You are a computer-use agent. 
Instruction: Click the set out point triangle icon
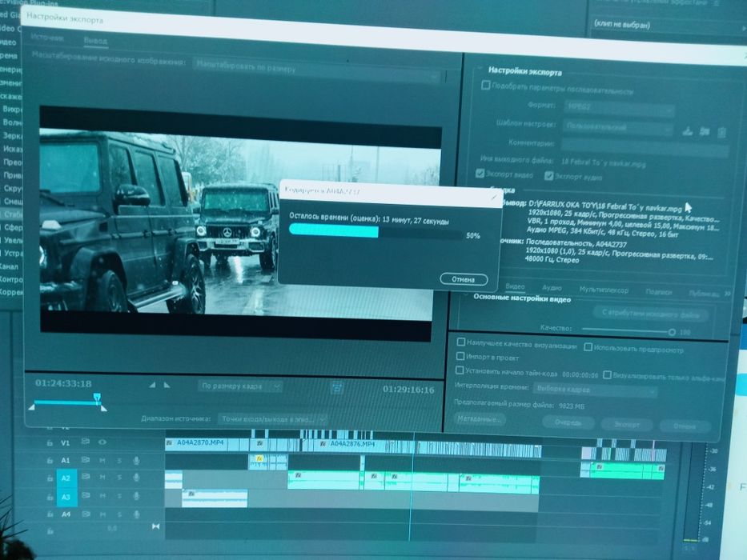pyautogui.click(x=167, y=385)
